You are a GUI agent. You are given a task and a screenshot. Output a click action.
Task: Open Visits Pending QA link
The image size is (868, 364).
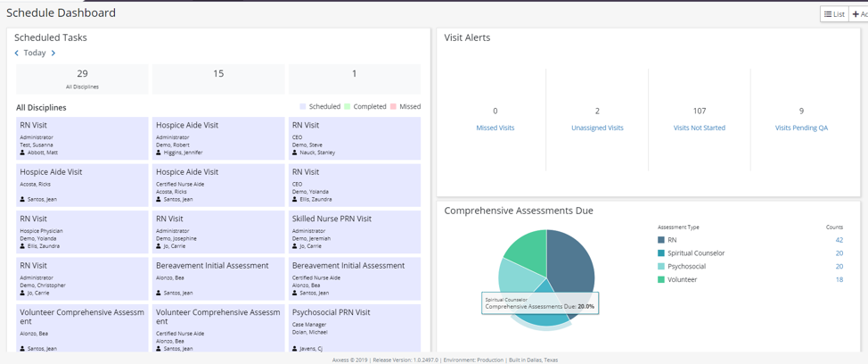[x=801, y=128]
